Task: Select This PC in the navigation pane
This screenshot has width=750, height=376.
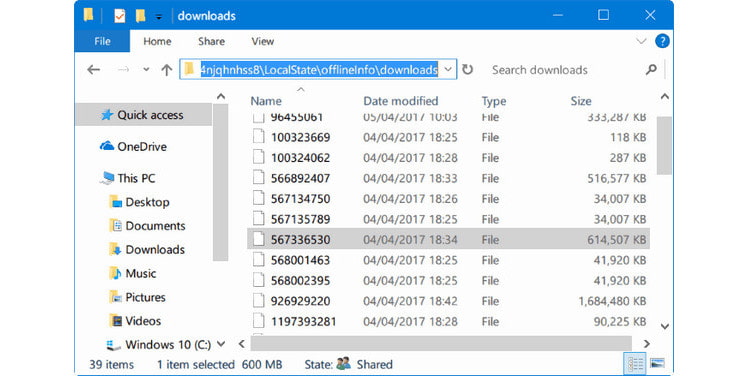Action: 136,178
